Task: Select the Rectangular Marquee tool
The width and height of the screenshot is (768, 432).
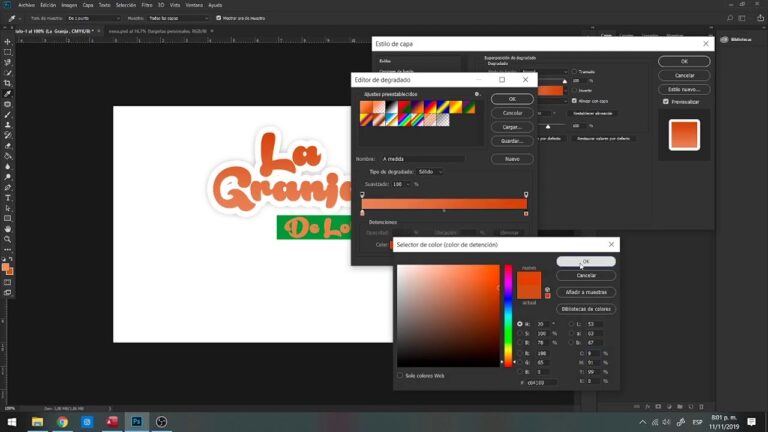Action: click(x=7, y=52)
